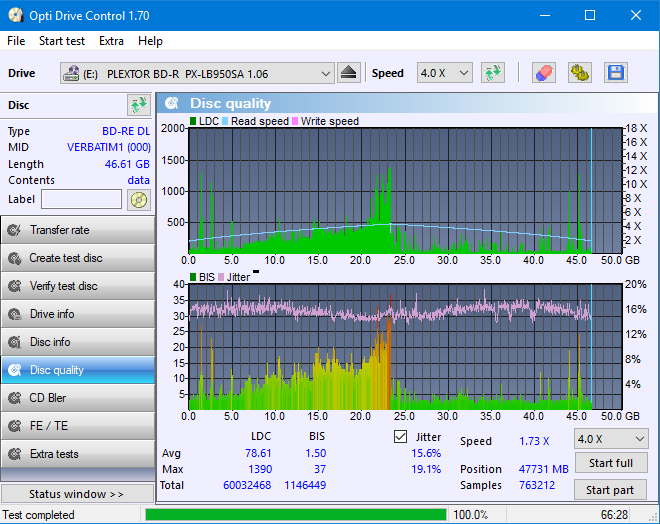Click the eject disc icon
660x524 pixels.
tap(349, 73)
